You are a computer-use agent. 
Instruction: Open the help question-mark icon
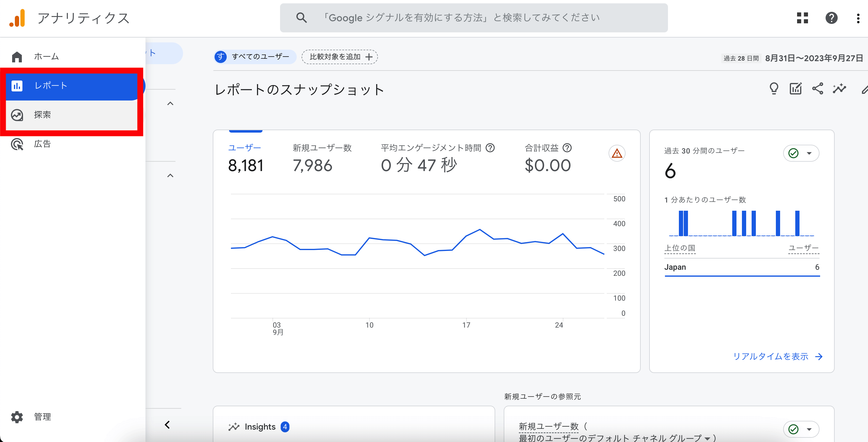pyautogui.click(x=831, y=18)
